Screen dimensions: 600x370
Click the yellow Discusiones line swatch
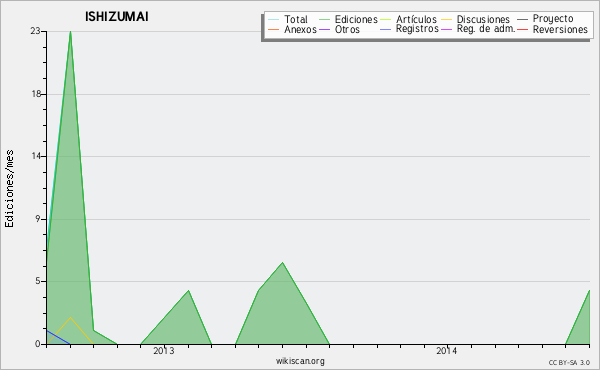[x=447, y=20]
